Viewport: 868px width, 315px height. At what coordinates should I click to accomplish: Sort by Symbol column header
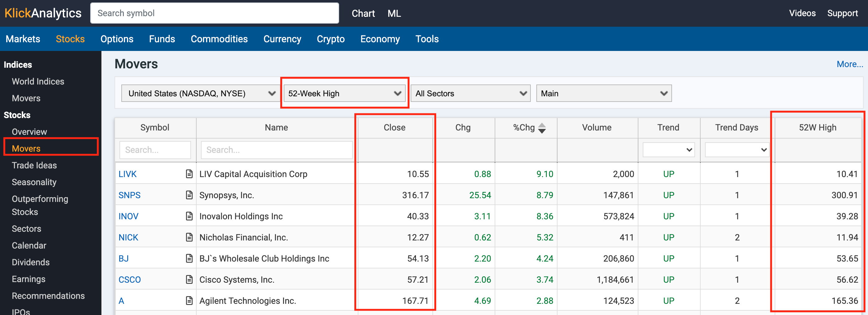tap(155, 128)
